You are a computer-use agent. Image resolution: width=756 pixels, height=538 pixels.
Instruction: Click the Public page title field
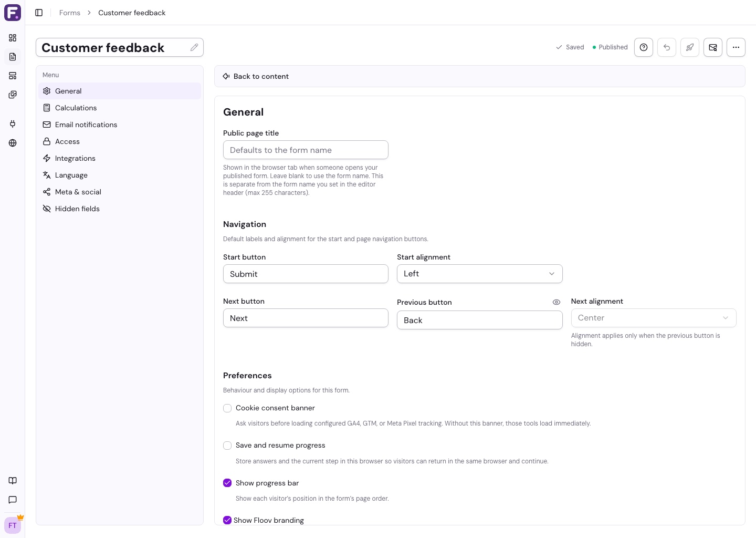306,150
